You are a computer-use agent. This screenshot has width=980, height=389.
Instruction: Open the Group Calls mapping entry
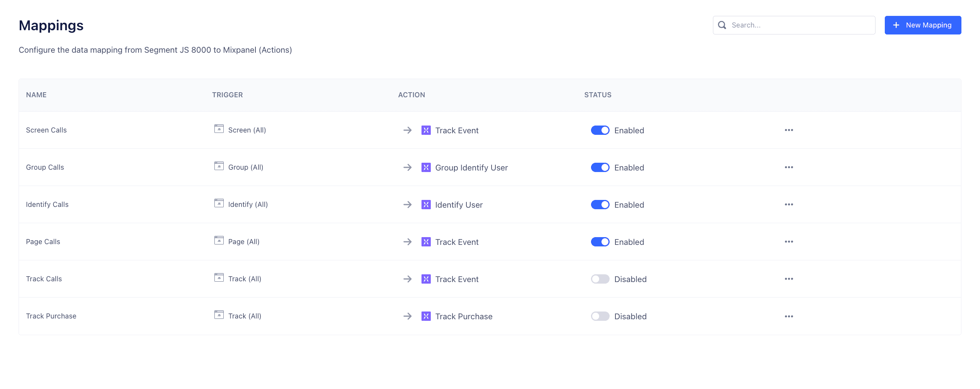point(45,167)
